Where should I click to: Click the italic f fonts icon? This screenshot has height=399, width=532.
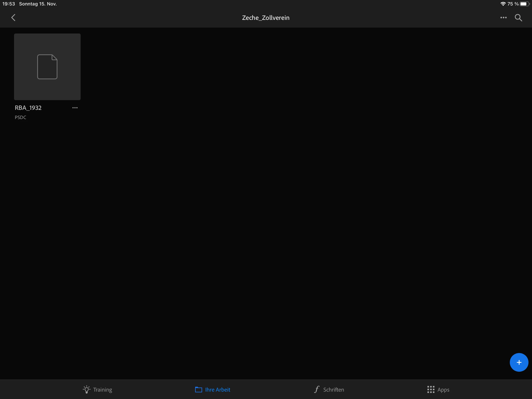[x=317, y=389]
